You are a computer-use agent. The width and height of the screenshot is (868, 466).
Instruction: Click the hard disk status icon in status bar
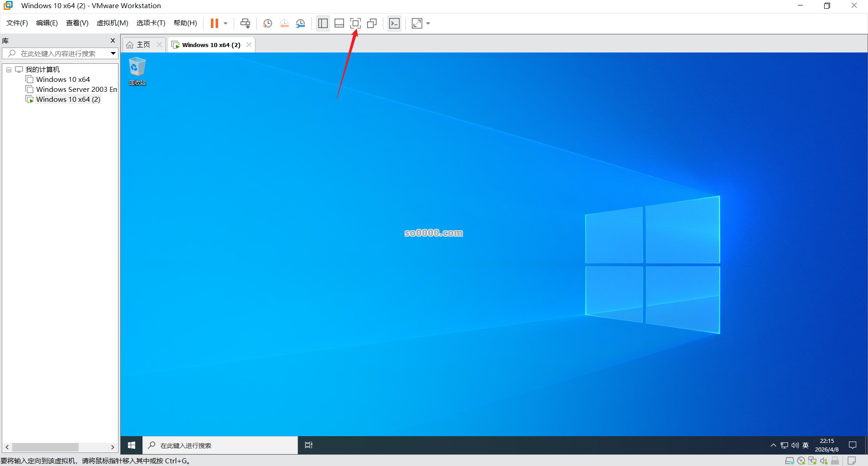click(790, 461)
